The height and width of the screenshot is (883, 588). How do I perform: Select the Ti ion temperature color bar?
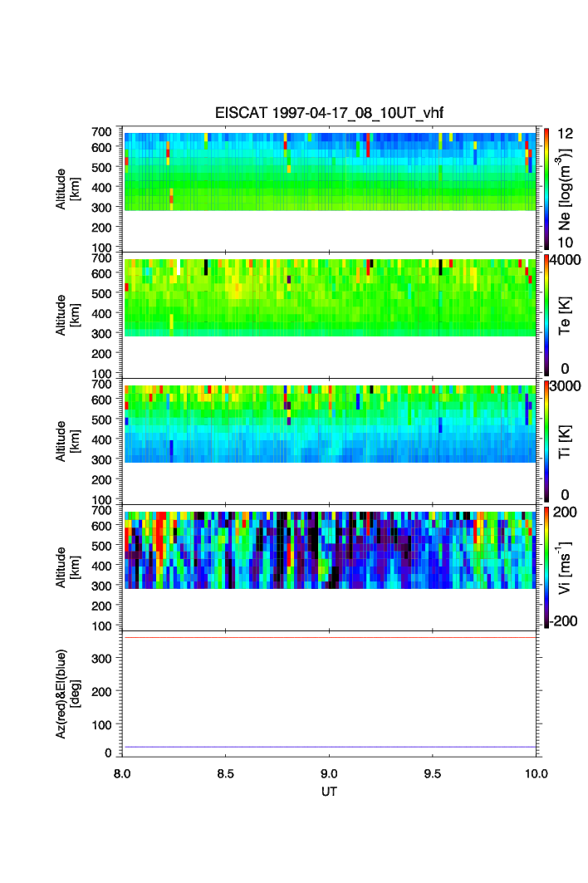coord(546,441)
